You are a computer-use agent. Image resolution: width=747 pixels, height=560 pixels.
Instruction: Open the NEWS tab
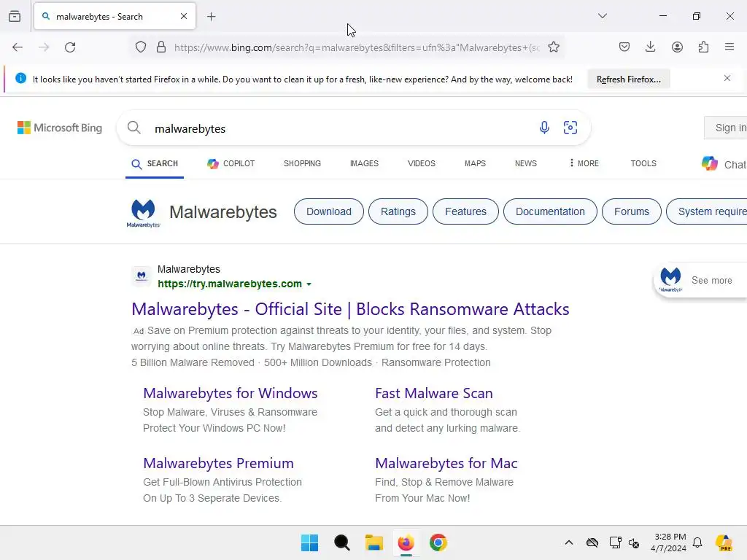(525, 164)
